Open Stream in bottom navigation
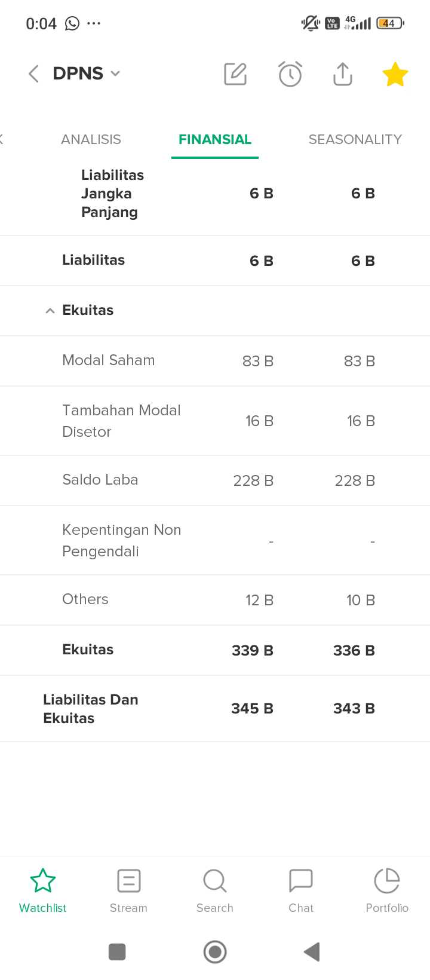Viewport: 430px width, 980px height. click(128, 891)
